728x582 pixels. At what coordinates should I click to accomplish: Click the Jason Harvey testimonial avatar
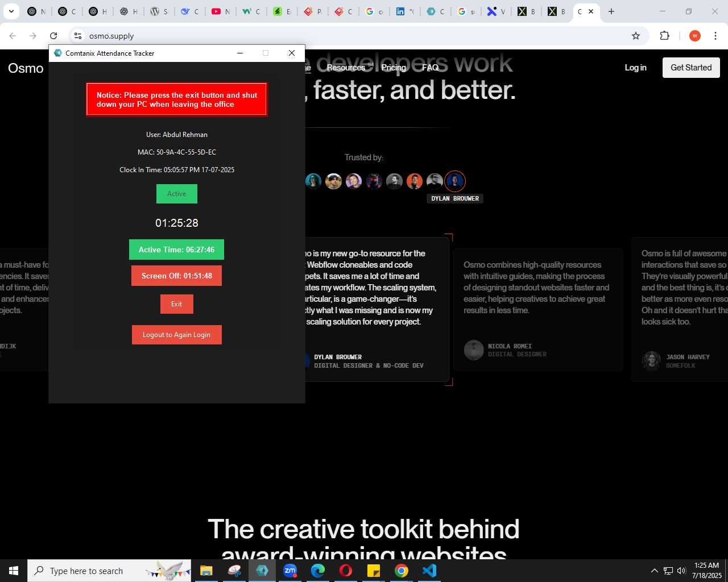[652, 361]
